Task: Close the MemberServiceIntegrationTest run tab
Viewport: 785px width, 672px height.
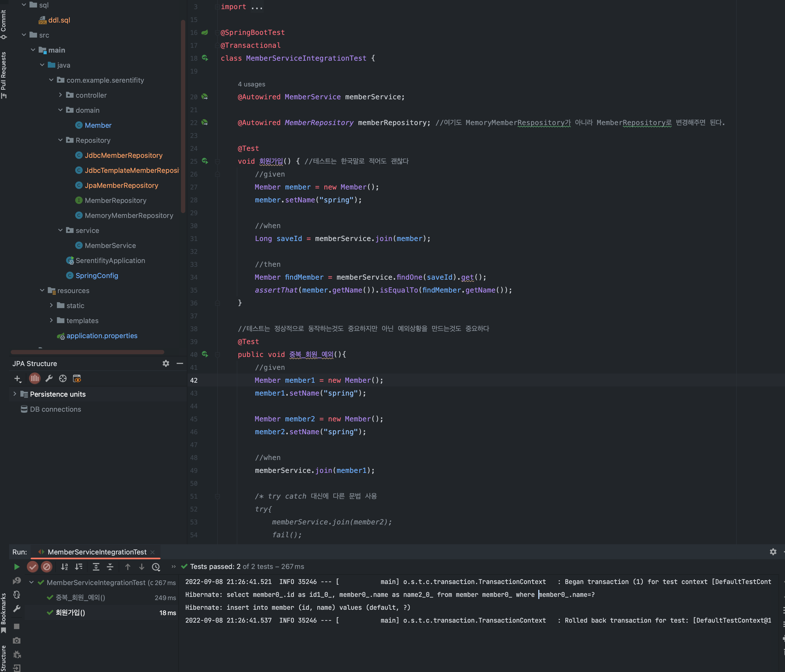Action: click(x=153, y=552)
